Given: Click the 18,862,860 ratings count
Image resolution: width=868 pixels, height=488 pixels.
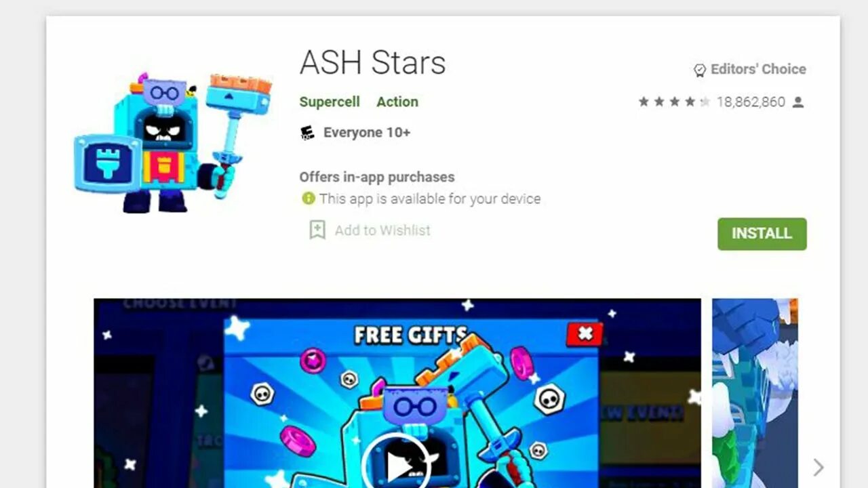Looking at the screenshot, I should (x=751, y=102).
